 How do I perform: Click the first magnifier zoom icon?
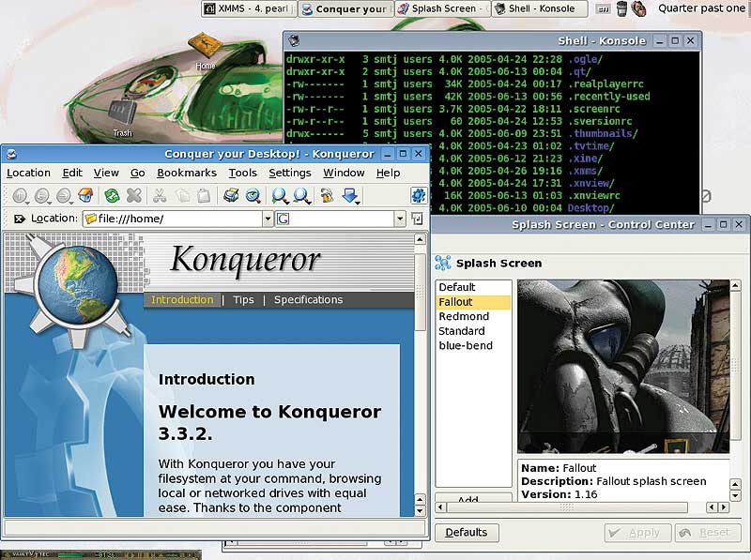point(280,195)
